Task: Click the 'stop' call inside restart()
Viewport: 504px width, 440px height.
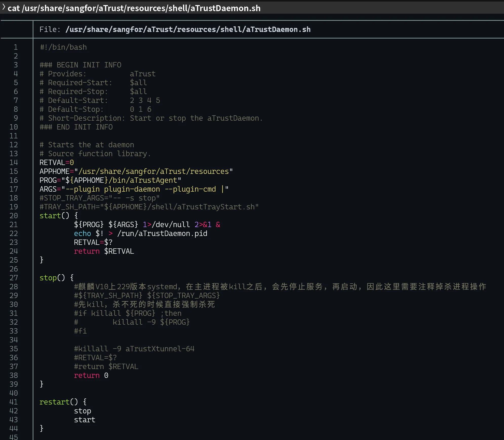Action: coord(83,411)
